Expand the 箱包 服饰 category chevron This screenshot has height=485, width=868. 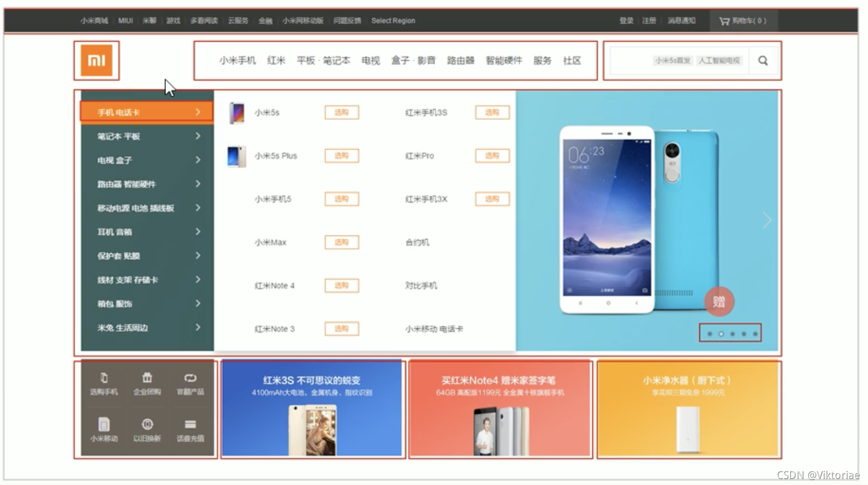(198, 304)
